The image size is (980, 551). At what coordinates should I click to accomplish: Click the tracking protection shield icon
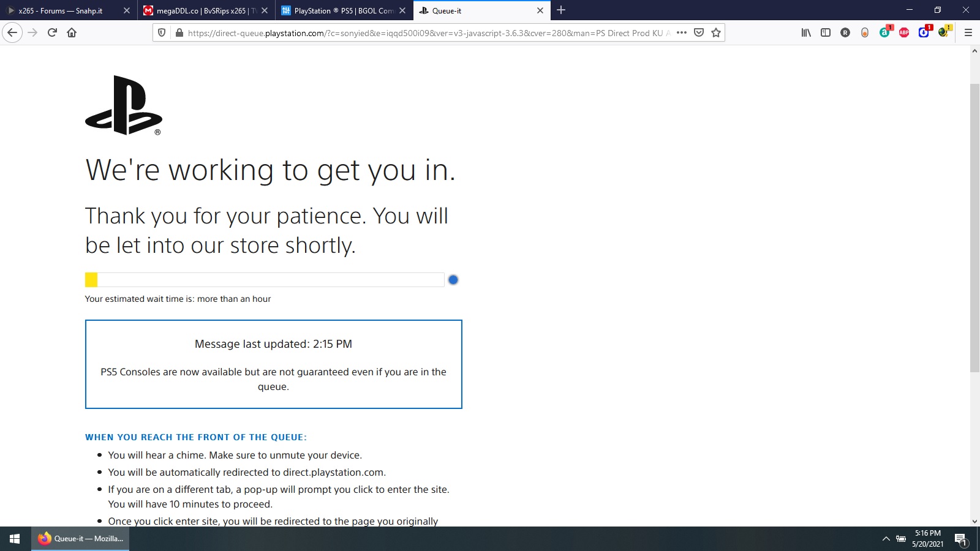coord(162,32)
